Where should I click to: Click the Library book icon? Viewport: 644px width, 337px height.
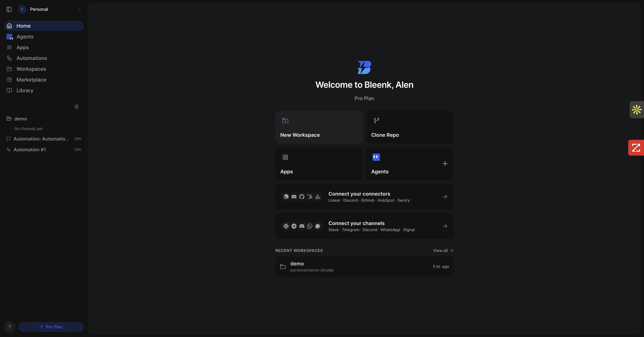[9, 90]
